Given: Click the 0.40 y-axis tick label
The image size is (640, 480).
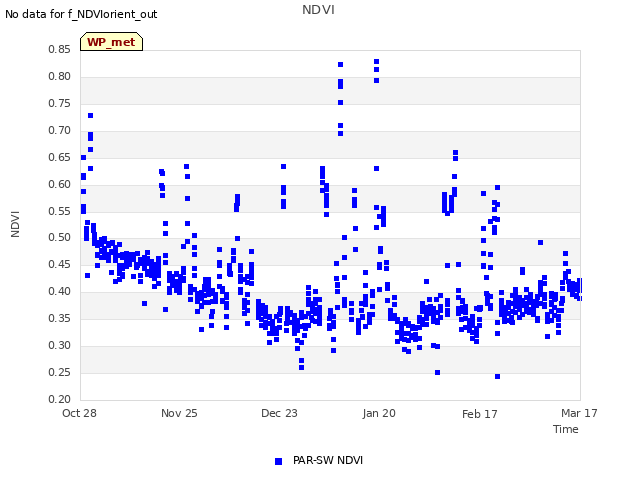Looking at the screenshot, I should pos(59,291).
